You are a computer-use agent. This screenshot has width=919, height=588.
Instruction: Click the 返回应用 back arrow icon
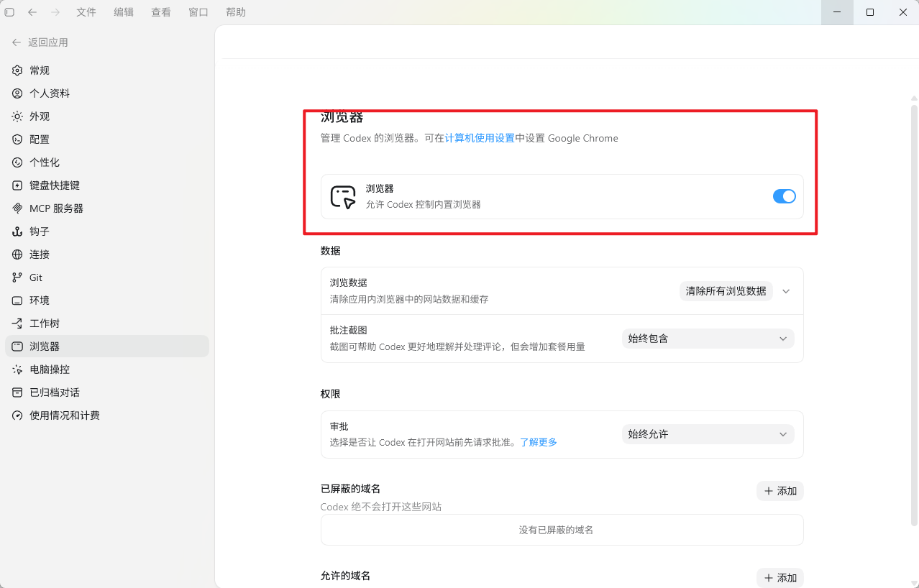[x=17, y=42]
